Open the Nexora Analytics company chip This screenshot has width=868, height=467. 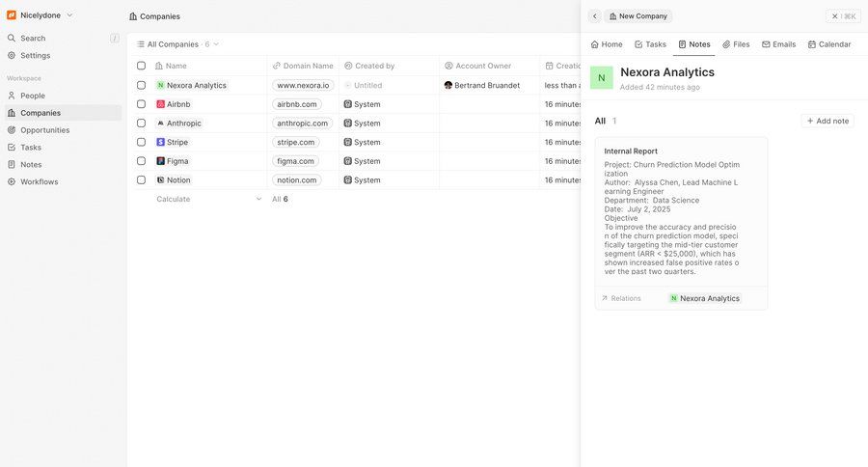192,85
